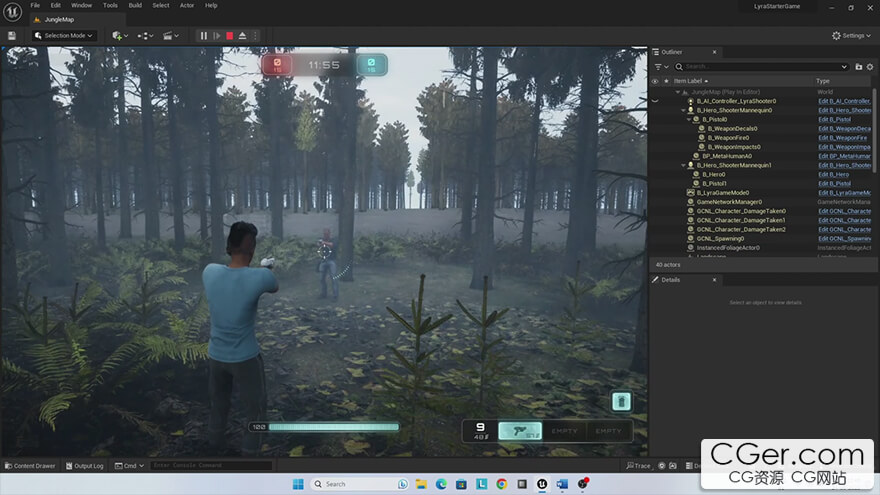Open the Edit B_LyraGameMode link
The width and height of the screenshot is (880, 495).
point(845,193)
